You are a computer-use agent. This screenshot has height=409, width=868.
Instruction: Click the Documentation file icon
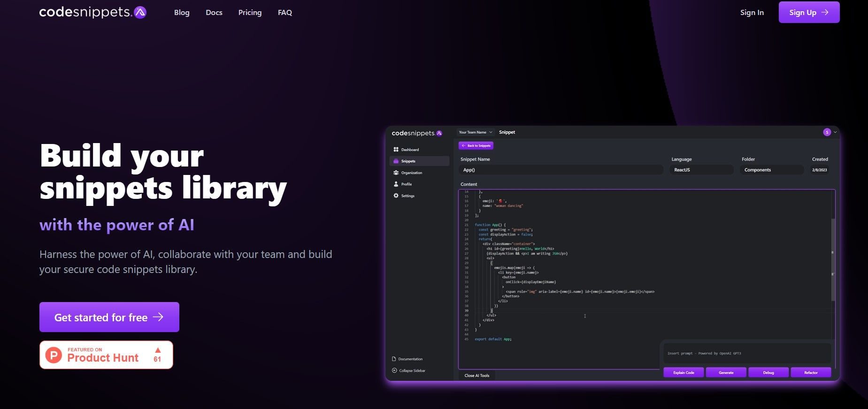tap(394, 359)
